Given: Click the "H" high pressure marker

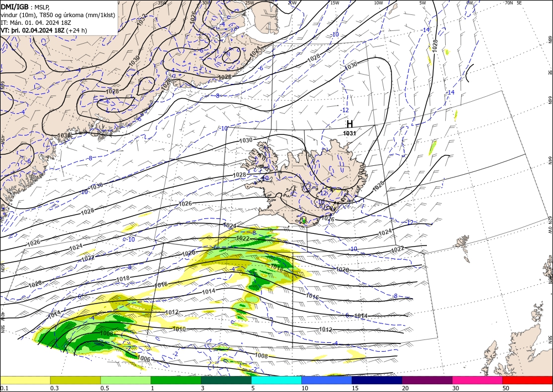Looking at the screenshot, I should tap(349, 124).
